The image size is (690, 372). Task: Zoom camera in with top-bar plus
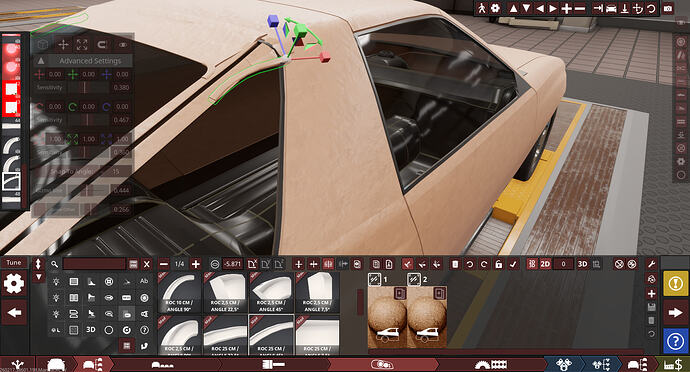(567, 8)
